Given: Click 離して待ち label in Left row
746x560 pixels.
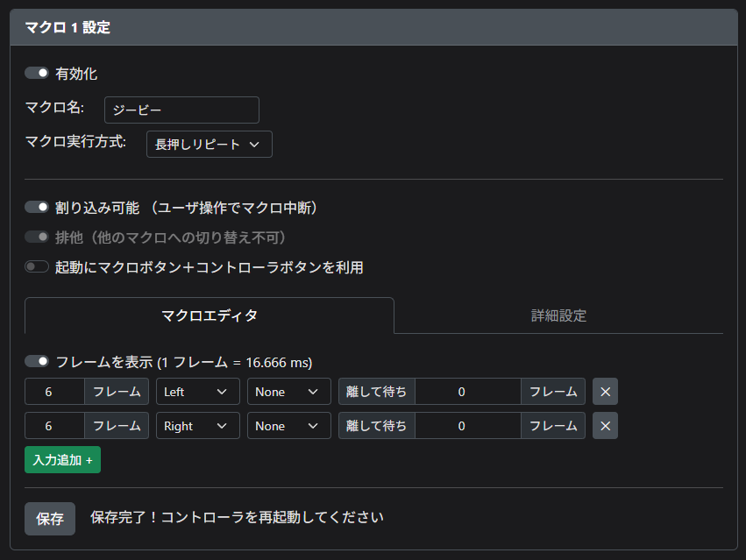Looking at the screenshot, I should (x=376, y=392).
